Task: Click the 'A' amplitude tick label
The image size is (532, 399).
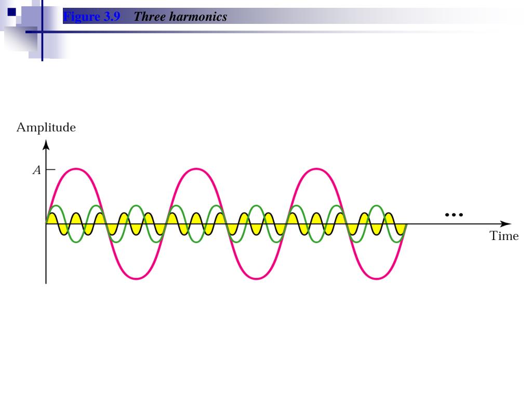Action: point(37,170)
